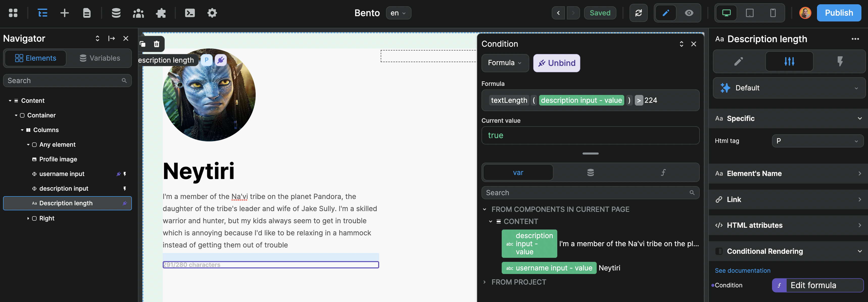Click workflow bolt icon on description input
The image size is (868, 302).
125,189
